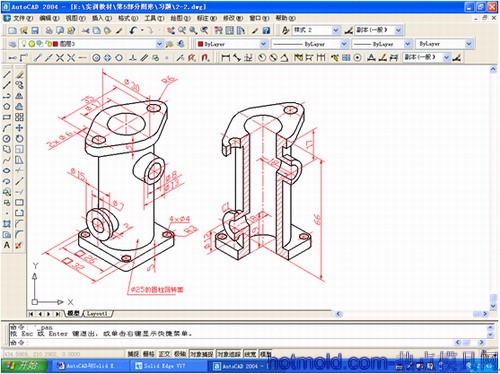Click the Save icon in standard toolbar

coord(35,31)
